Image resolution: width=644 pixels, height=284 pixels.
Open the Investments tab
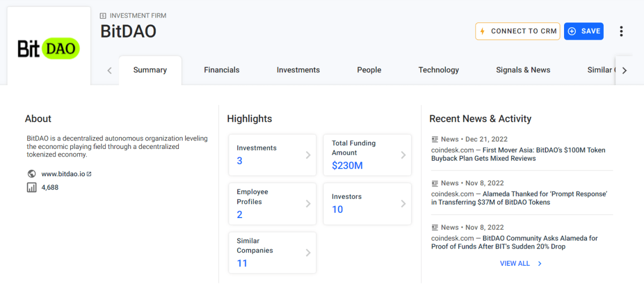(x=298, y=70)
